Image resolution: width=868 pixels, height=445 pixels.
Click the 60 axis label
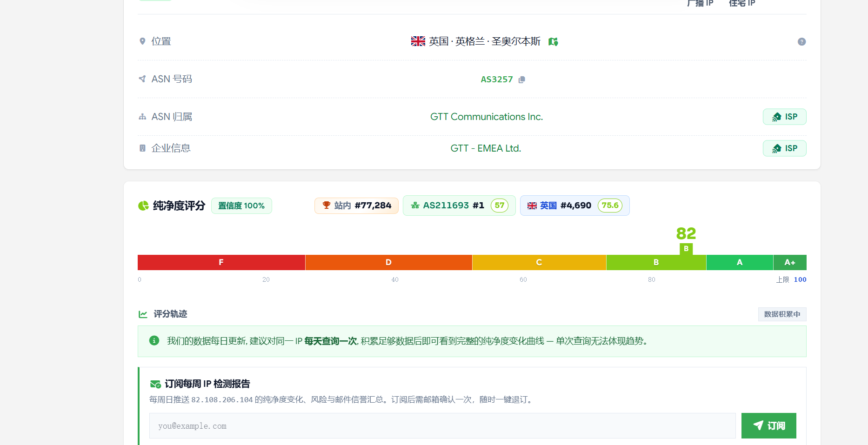coord(523,279)
